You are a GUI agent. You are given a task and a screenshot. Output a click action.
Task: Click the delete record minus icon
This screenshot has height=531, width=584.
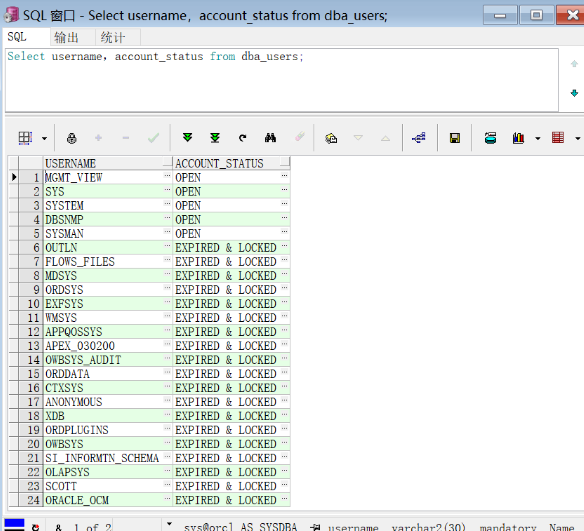coord(126,138)
